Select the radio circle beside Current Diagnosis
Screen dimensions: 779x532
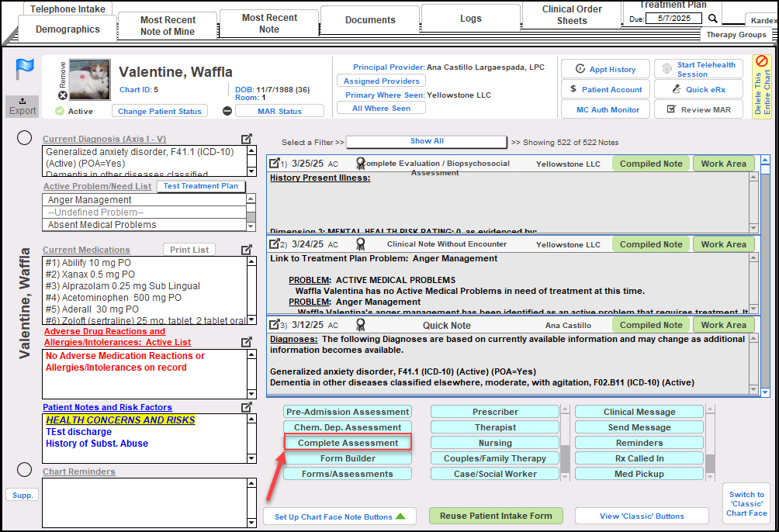point(24,138)
